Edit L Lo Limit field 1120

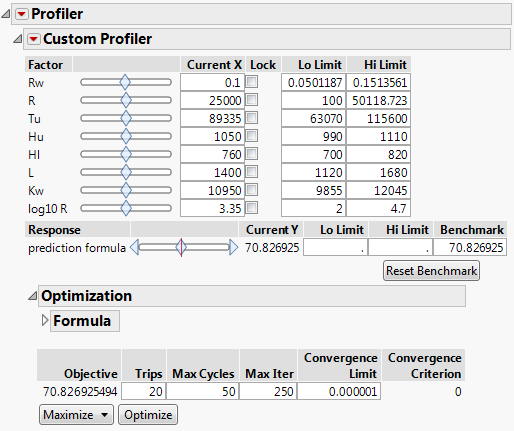(313, 172)
